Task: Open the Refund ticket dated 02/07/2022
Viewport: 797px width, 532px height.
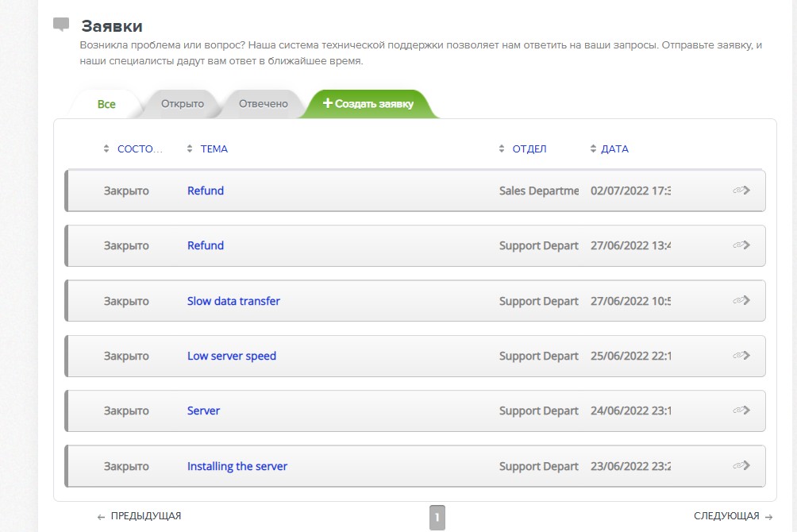Action: (206, 191)
